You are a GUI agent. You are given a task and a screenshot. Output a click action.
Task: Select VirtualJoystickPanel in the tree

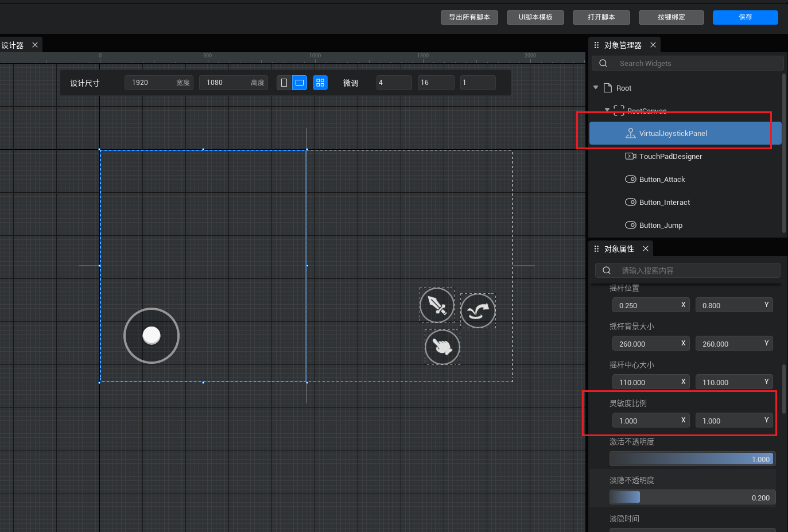(685, 133)
